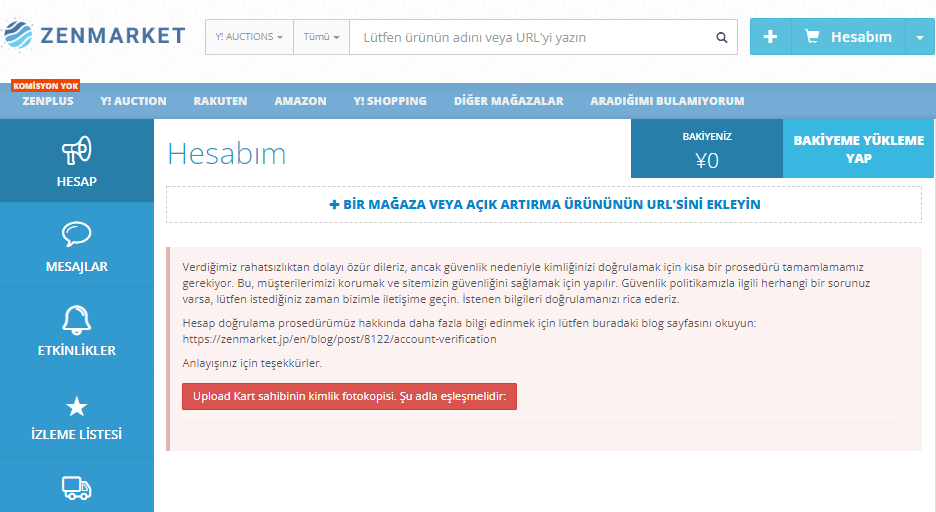Open the RAKUTEN menu item

[220, 101]
